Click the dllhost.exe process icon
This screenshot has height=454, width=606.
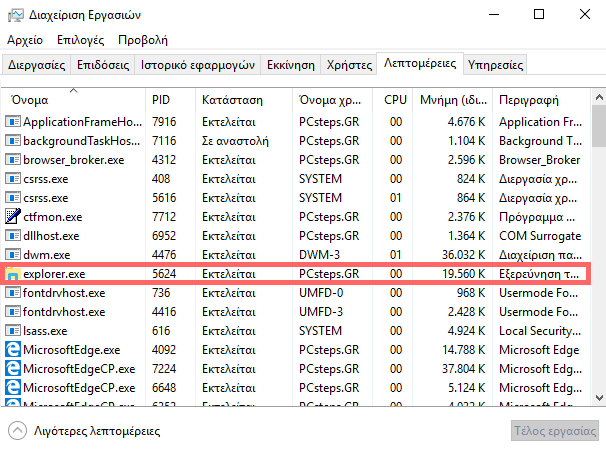pyautogui.click(x=13, y=235)
